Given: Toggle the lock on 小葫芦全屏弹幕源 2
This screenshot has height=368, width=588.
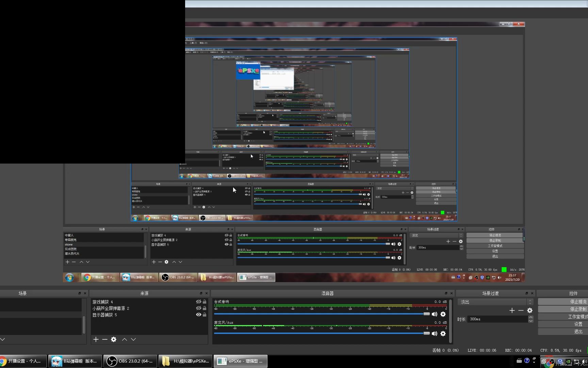Looking at the screenshot, I should 205,308.
